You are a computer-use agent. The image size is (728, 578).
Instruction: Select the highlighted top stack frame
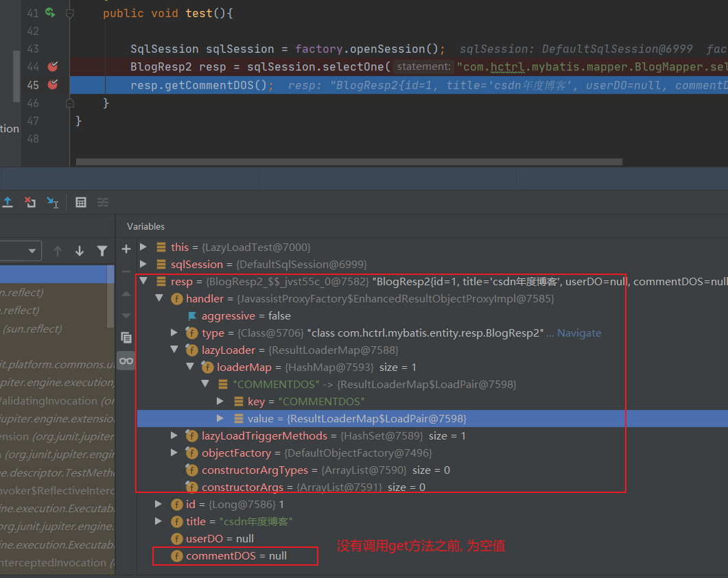(54, 274)
